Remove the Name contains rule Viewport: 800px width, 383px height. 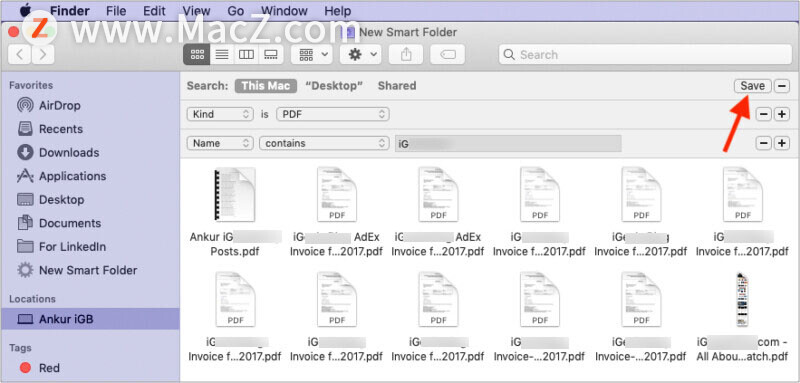(763, 143)
